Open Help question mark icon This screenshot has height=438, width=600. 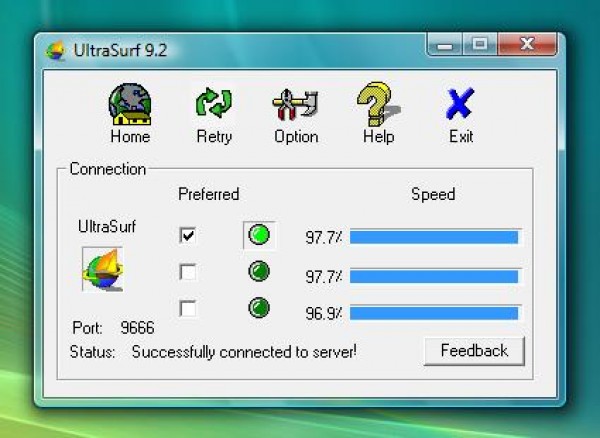point(378,104)
